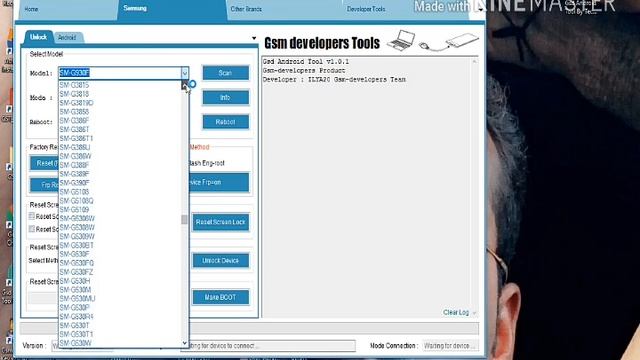Image resolution: width=640 pixels, height=360 pixels.
Task: Click the log panel scrollbar up arrow
Action: 474,62
